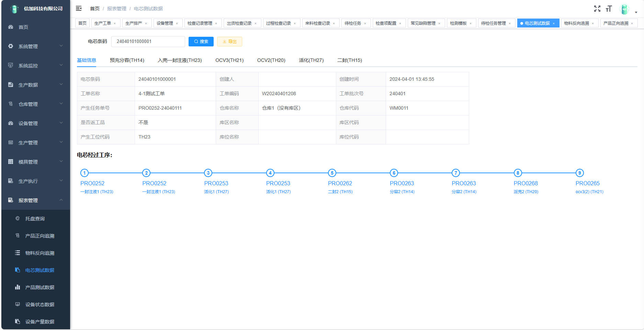Select process step 5 marker PRO0262
This screenshot has width=644, height=330.
[x=332, y=173]
